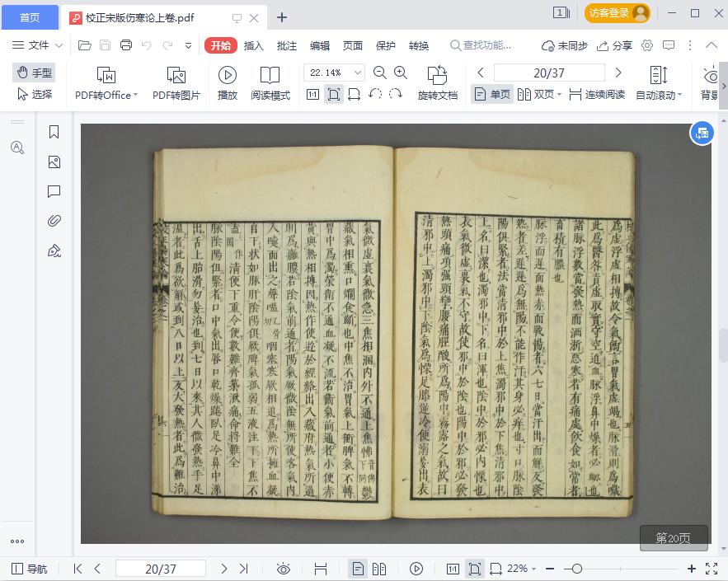728x581 pixels.
Task: Open the signature panel in the sidebar
Action: point(54,251)
